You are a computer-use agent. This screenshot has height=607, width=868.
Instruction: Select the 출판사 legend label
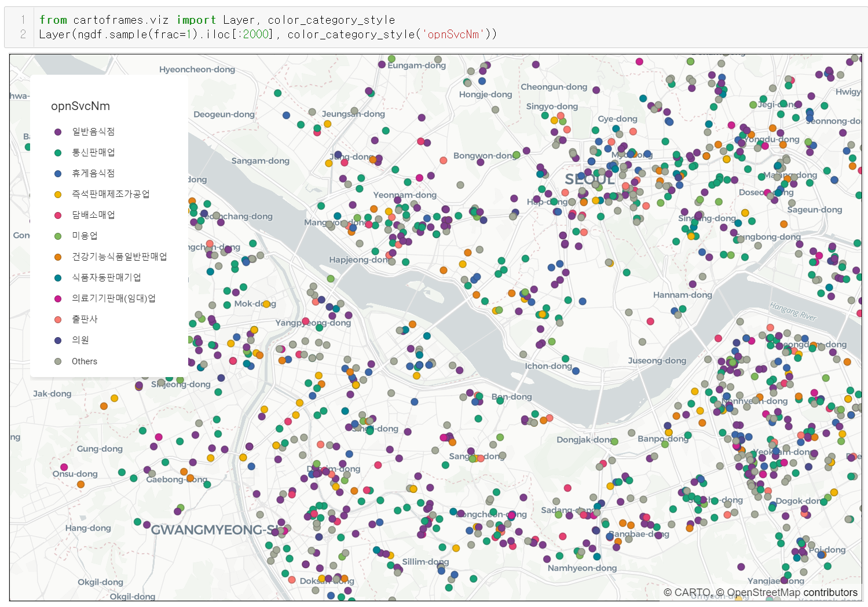coord(85,319)
